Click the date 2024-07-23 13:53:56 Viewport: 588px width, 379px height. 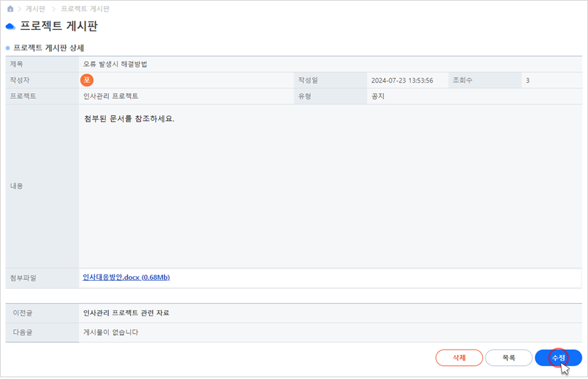click(x=402, y=80)
